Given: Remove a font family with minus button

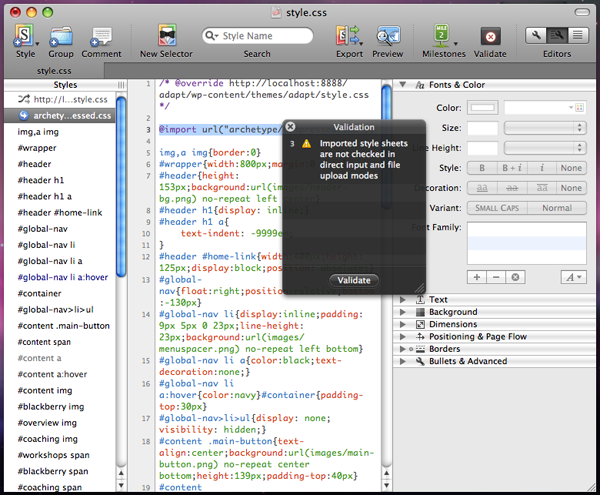Looking at the screenshot, I should pos(496,277).
